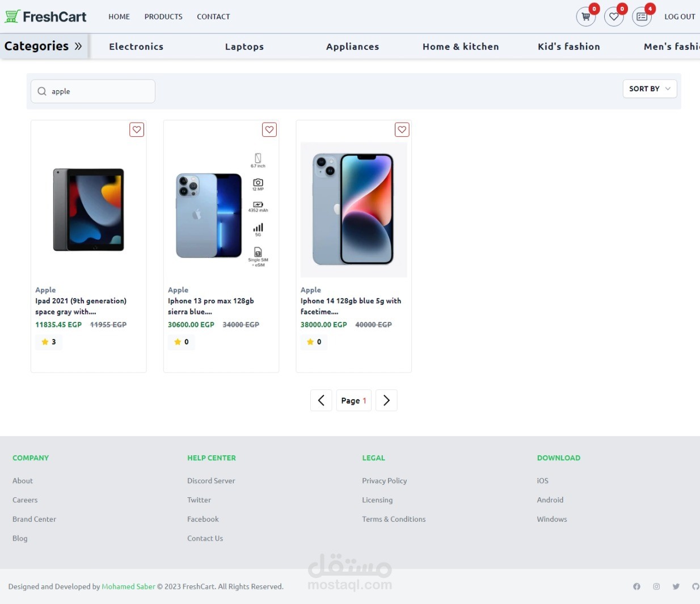
Task: Select the Laptops category
Action: point(244,47)
